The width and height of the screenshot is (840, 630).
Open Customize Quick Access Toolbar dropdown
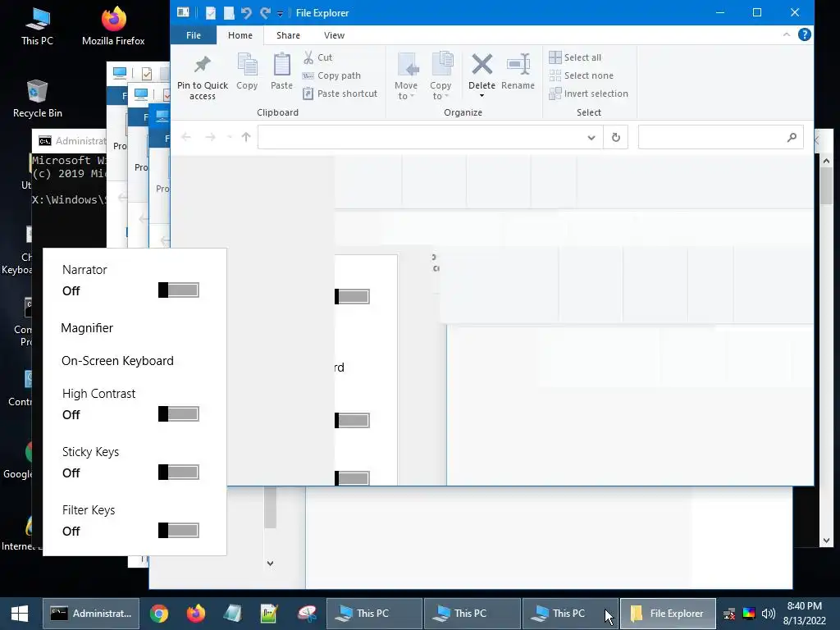click(281, 13)
